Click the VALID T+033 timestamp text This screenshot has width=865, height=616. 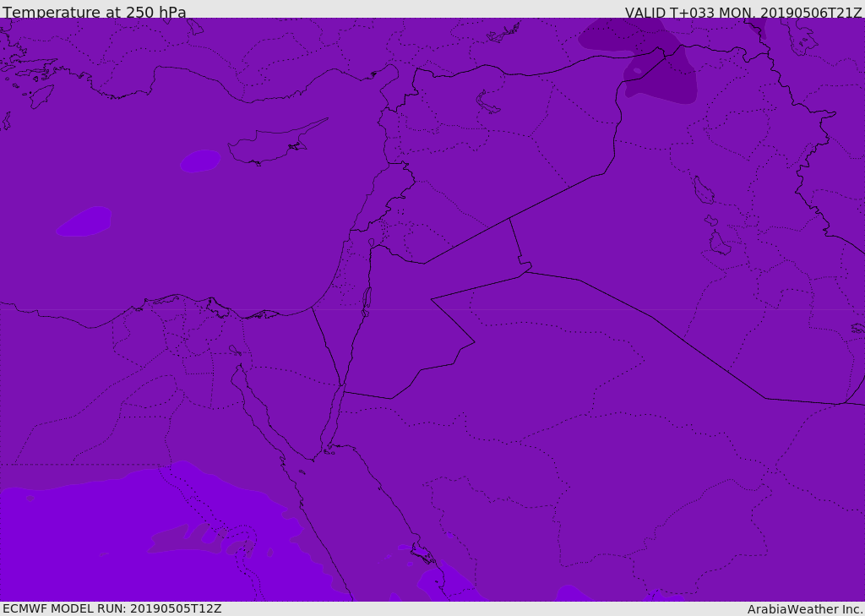pyautogui.click(x=743, y=12)
